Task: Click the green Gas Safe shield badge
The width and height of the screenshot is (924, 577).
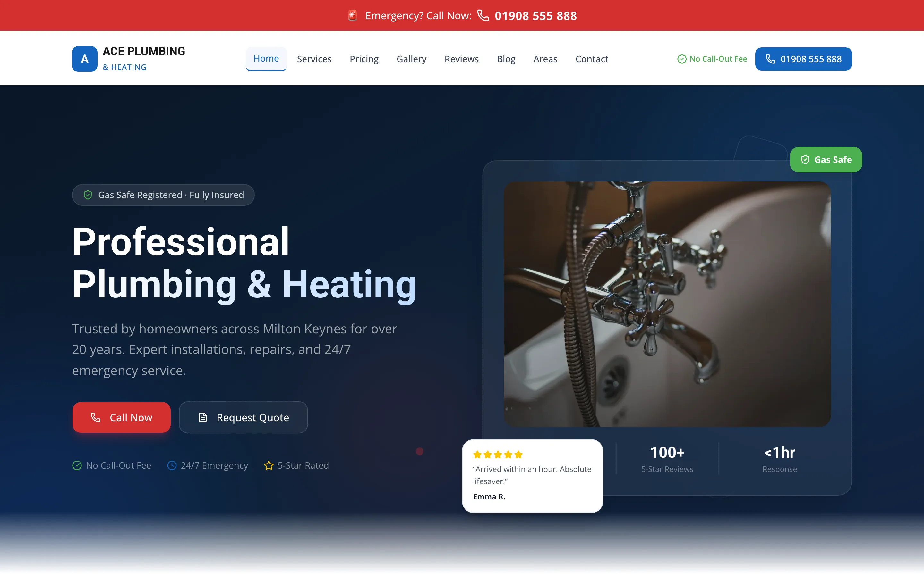Action: [x=826, y=160]
